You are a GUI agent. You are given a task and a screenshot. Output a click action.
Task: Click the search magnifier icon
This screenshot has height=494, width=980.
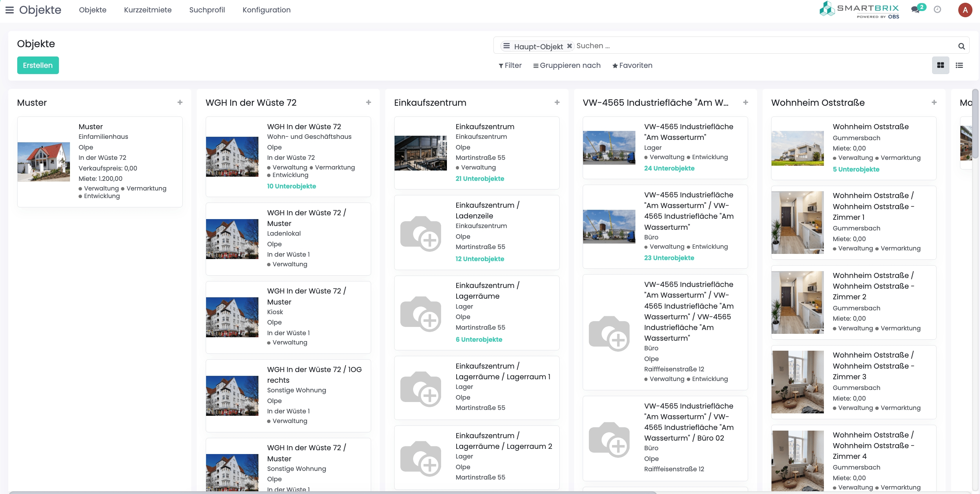pyautogui.click(x=961, y=47)
